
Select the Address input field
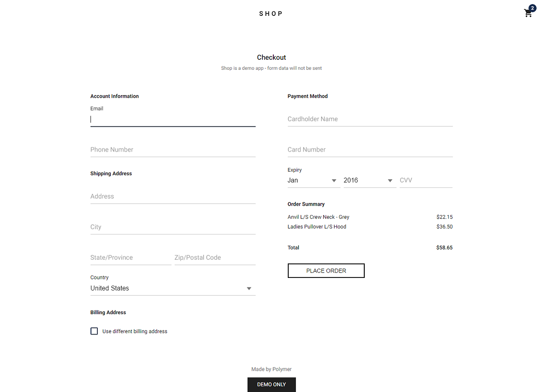click(172, 196)
